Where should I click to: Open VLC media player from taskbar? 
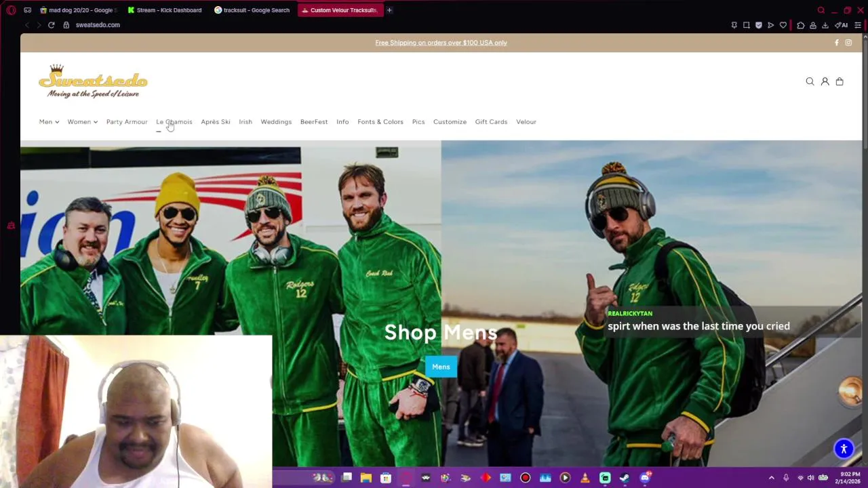coord(585,478)
